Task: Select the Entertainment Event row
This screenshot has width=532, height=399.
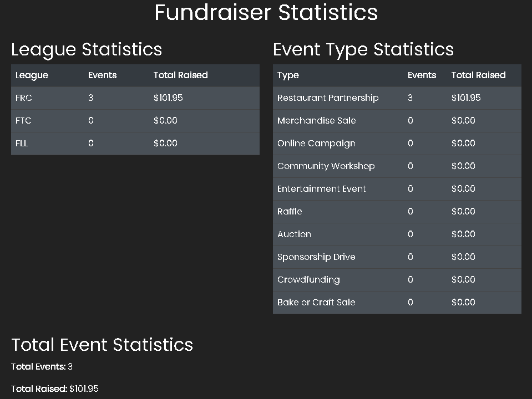Action: pyautogui.click(x=397, y=189)
